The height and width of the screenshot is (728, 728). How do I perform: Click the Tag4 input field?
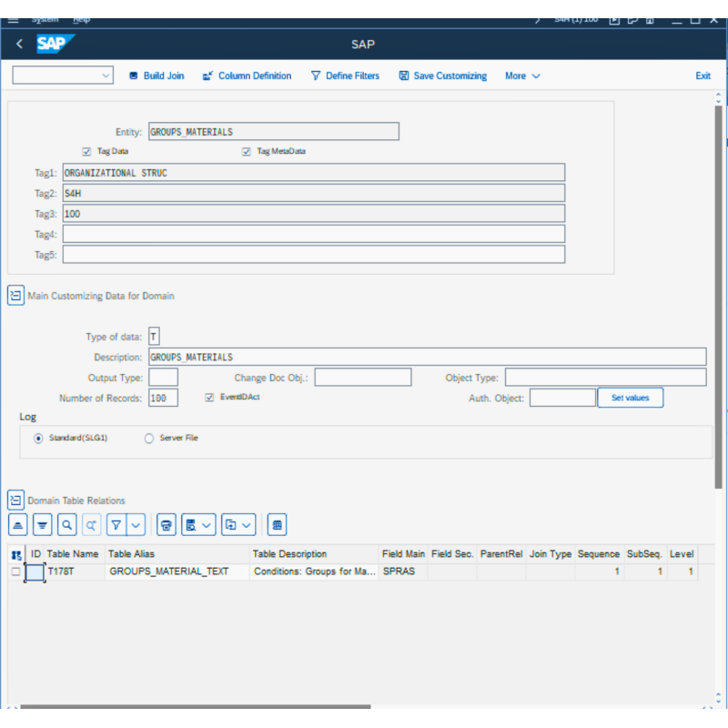point(313,235)
